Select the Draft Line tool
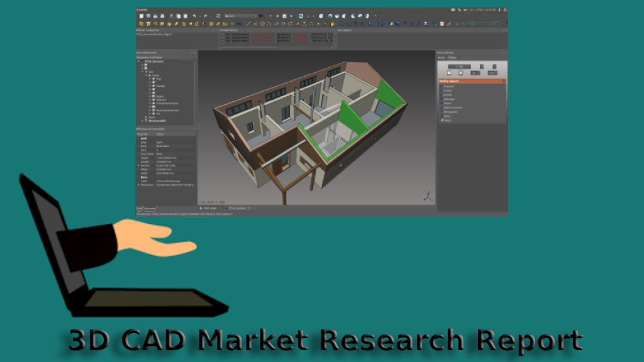This screenshot has height=362, width=644. tap(248, 24)
